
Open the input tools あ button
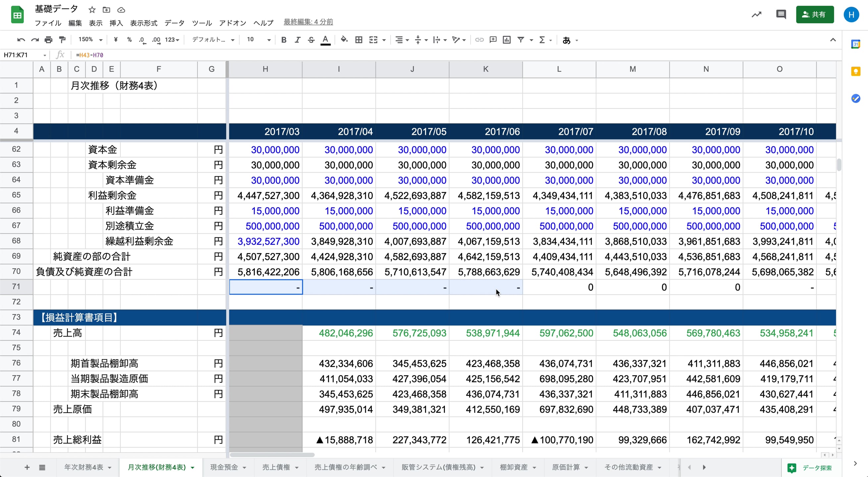tap(570, 40)
